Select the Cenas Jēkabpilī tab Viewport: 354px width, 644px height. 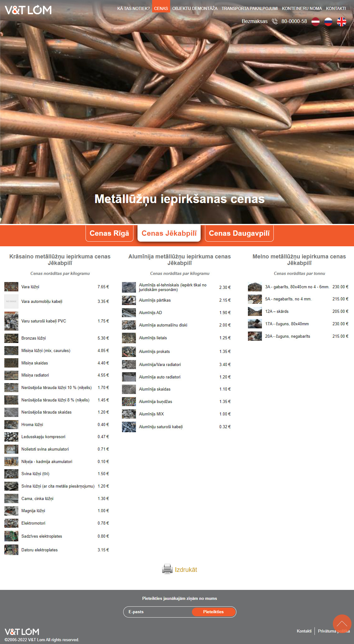click(x=169, y=233)
